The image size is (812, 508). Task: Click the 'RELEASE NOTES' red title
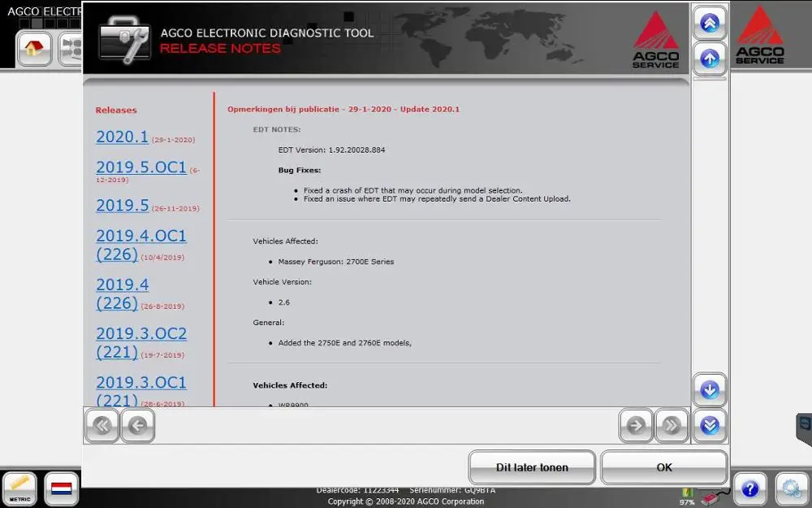pos(220,48)
